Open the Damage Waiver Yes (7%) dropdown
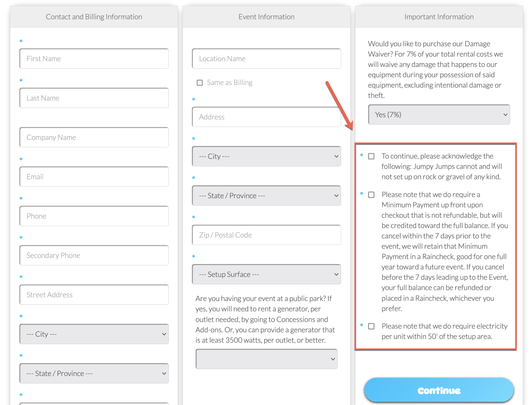This screenshot has height=405, width=532. [439, 115]
